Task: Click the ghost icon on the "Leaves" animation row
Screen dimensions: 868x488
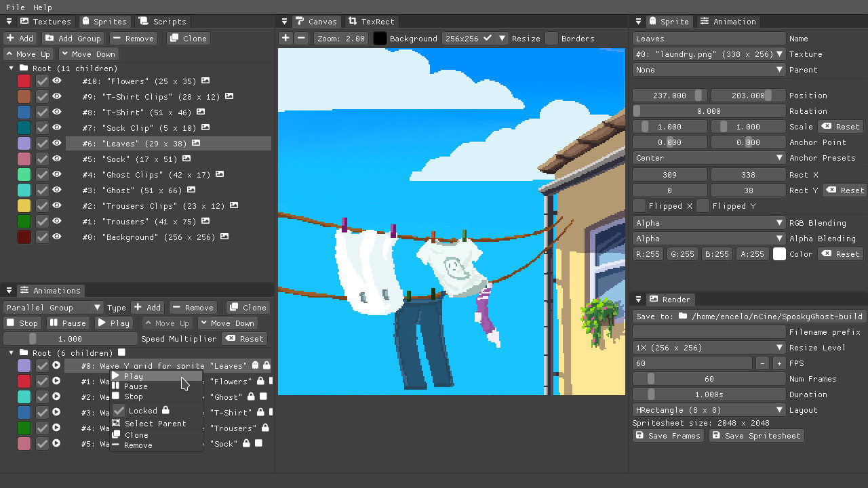Action: click(256, 366)
